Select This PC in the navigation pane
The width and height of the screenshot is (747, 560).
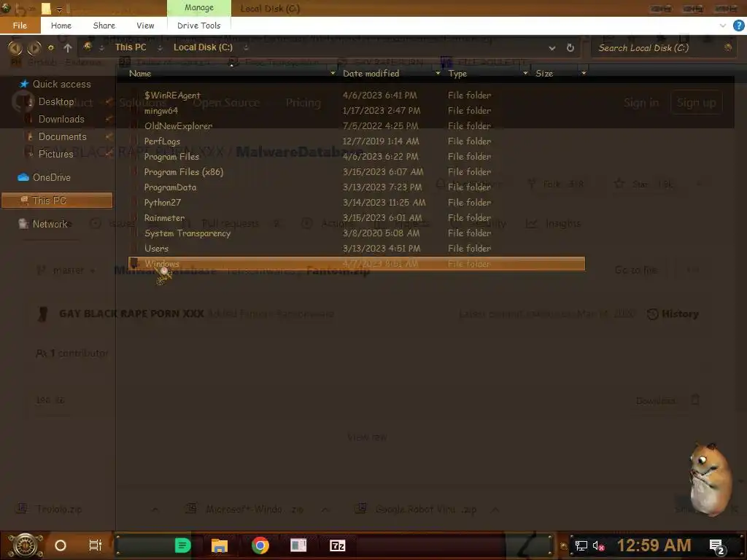coord(57,201)
